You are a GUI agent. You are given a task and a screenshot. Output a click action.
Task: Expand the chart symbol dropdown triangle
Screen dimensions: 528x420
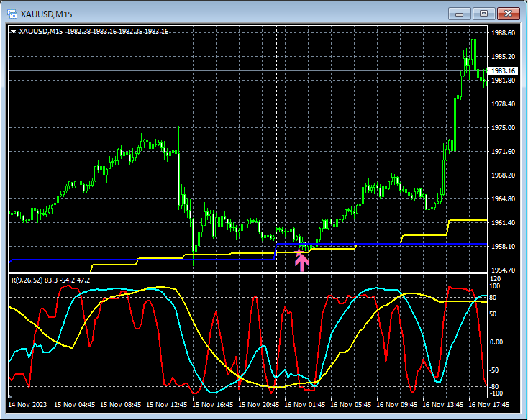point(13,32)
